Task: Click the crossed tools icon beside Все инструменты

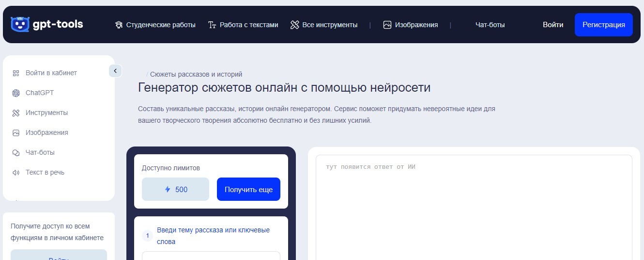Action: pyautogui.click(x=294, y=25)
